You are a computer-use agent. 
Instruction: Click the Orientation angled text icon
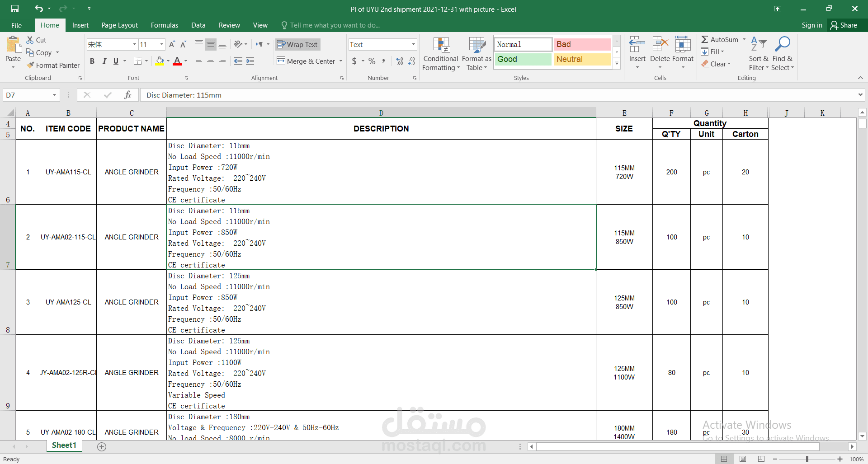[x=238, y=44]
